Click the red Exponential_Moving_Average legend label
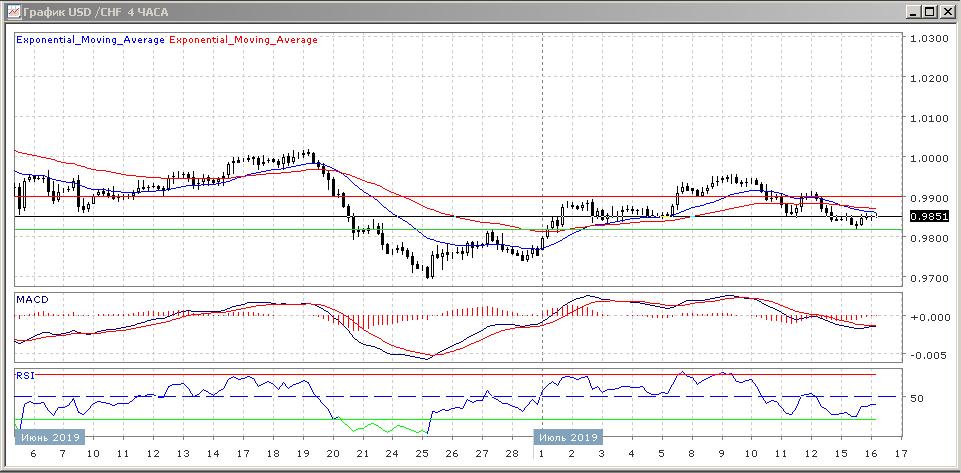This screenshot has width=961, height=473. [x=245, y=40]
